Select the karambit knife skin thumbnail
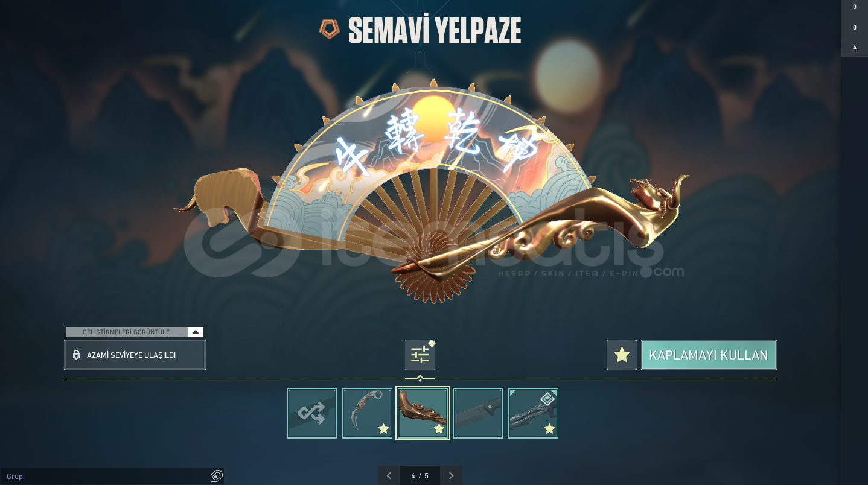Image resolution: width=868 pixels, height=485 pixels. click(368, 413)
